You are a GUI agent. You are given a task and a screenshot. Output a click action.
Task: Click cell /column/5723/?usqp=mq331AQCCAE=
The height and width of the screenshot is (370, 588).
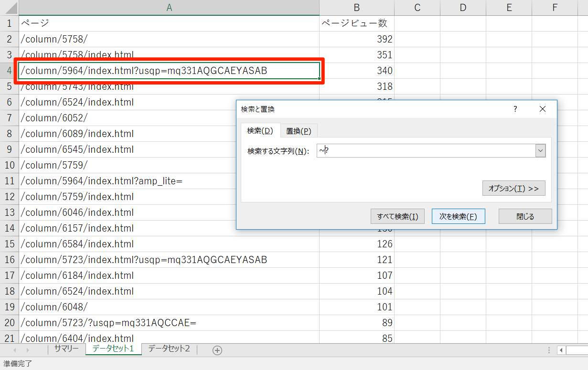[x=169, y=323]
